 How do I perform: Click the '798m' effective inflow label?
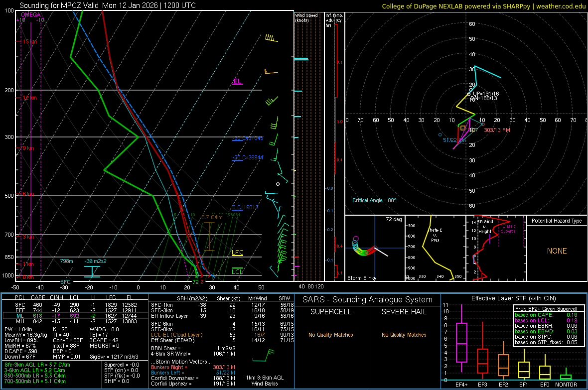click(x=66, y=261)
